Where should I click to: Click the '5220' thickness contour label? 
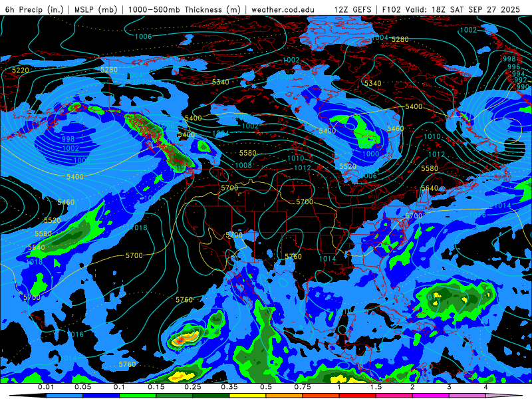point(21,70)
